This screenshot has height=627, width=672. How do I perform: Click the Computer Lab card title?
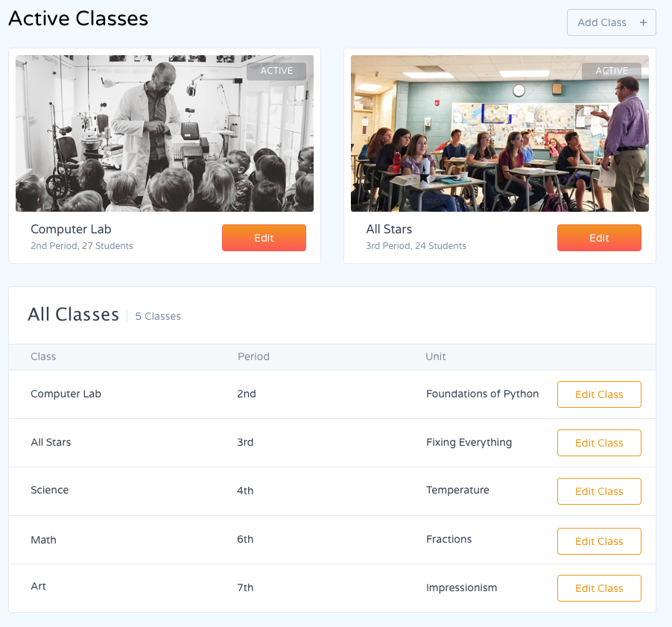pyautogui.click(x=71, y=229)
